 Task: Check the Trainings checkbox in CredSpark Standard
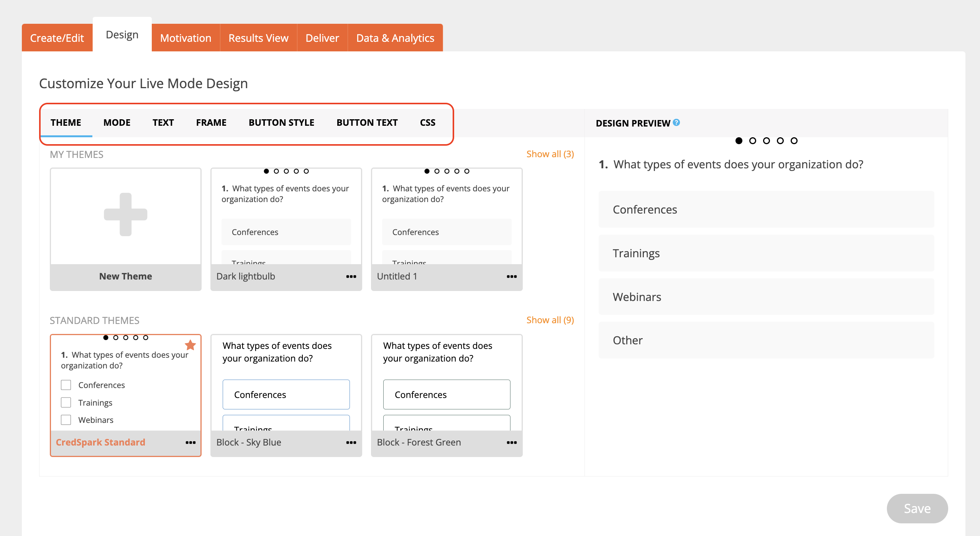[x=66, y=403]
